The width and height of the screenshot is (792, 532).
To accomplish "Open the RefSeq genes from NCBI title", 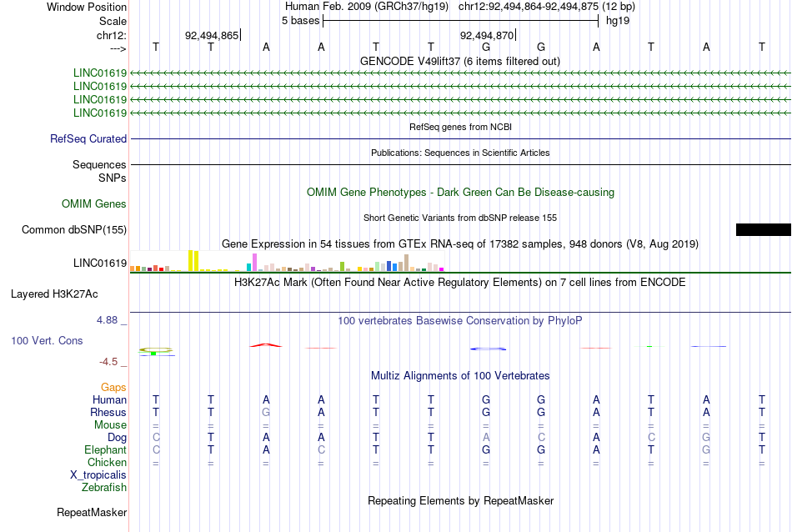I will 460,128.
